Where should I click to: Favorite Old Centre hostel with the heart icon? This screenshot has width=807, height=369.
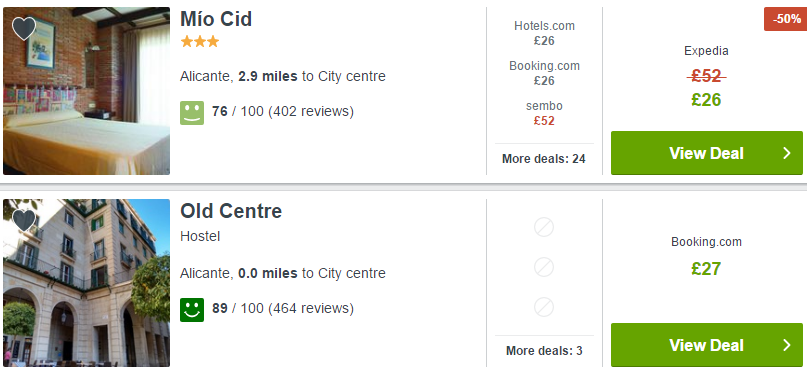coord(24,220)
